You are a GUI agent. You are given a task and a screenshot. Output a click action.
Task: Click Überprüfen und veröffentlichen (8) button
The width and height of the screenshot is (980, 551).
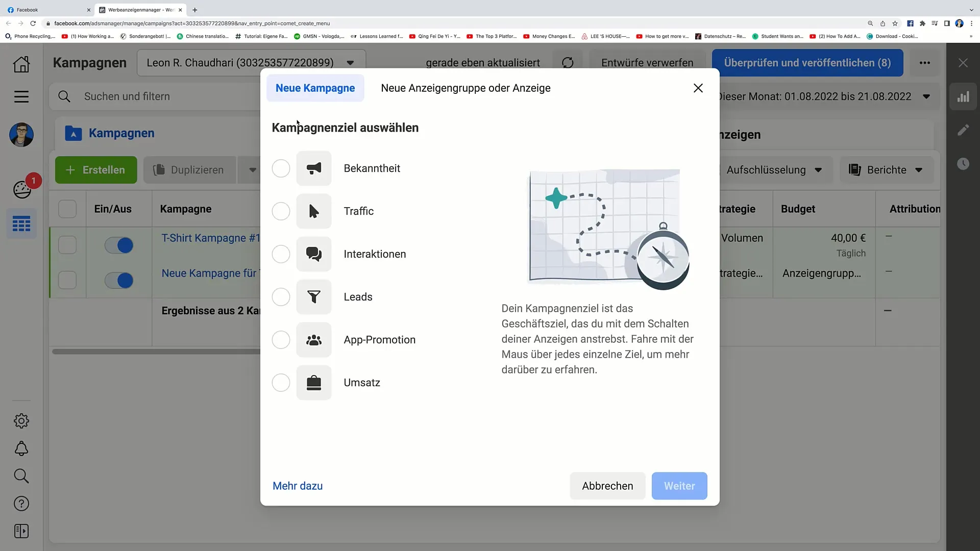coord(807,63)
